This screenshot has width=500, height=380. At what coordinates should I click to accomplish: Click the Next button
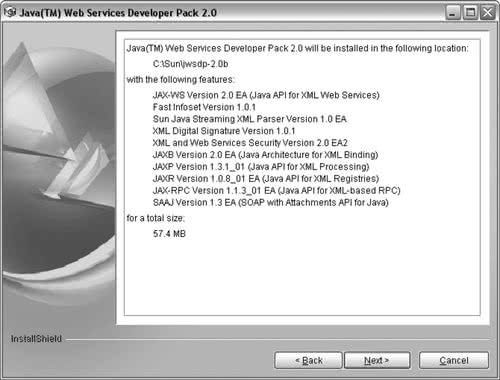coord(377,360)
